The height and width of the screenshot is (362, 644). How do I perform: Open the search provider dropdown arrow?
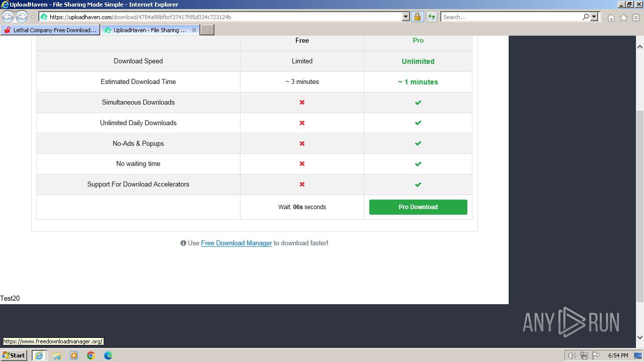[594, 17]
